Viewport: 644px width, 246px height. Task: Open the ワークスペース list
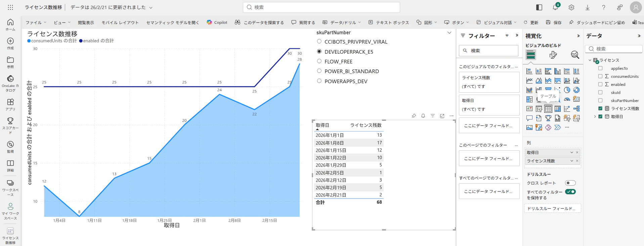[10, 188]
